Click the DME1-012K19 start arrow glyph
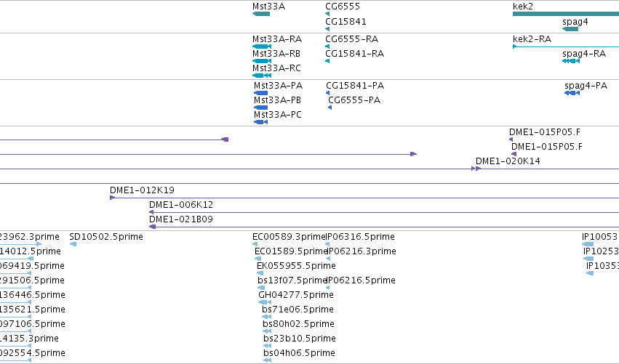619x364 pixels. pos(112,198)
